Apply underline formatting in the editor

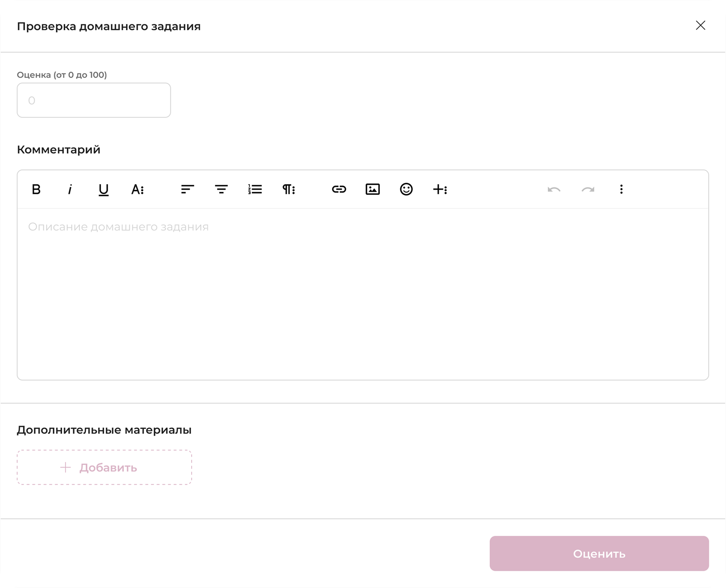tap(103, 190)
